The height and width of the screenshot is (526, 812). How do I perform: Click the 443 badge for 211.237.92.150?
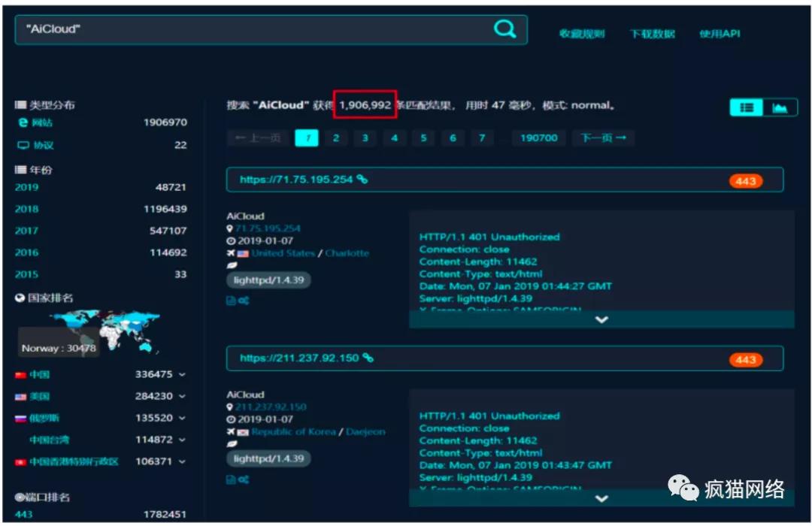tap(745, 360)
